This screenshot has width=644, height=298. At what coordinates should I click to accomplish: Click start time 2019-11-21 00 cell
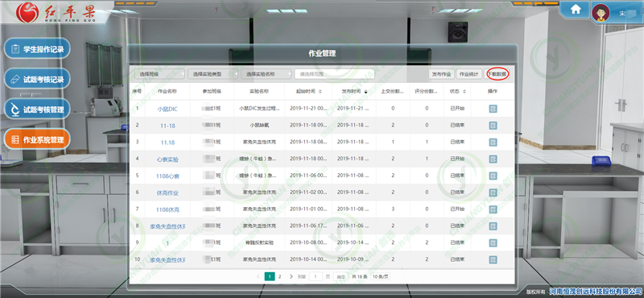[308, 109]
